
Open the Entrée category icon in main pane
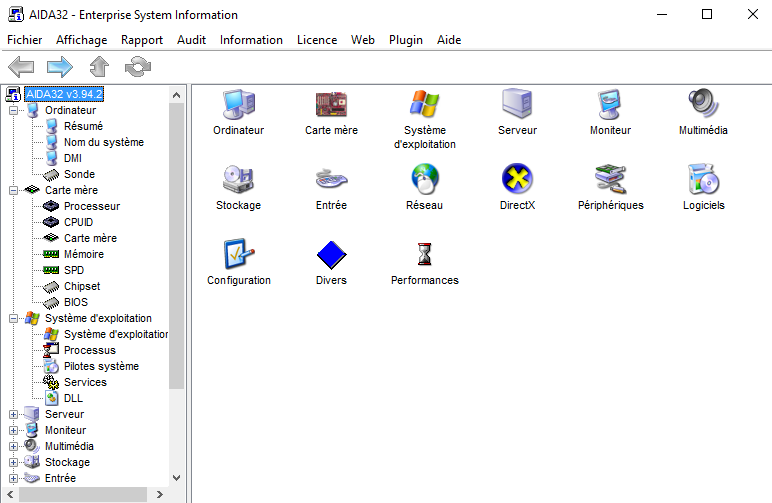click(x=331, y=179)
